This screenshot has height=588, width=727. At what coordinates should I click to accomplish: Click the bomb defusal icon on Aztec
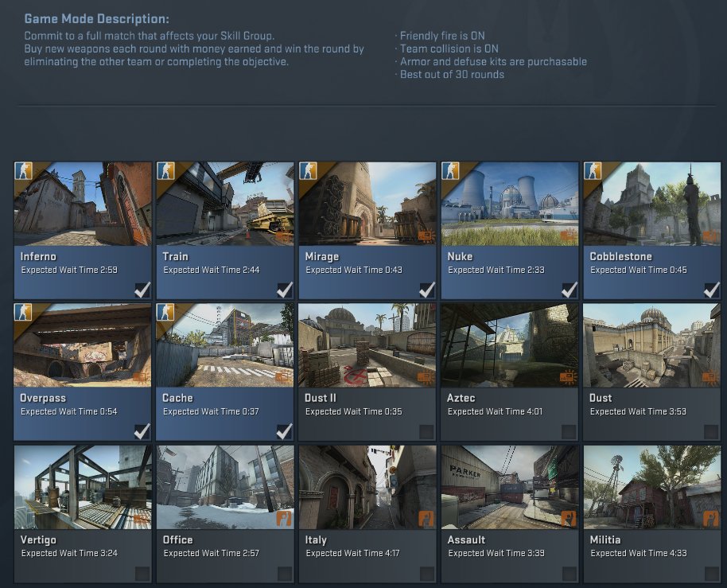coord(569,379)
